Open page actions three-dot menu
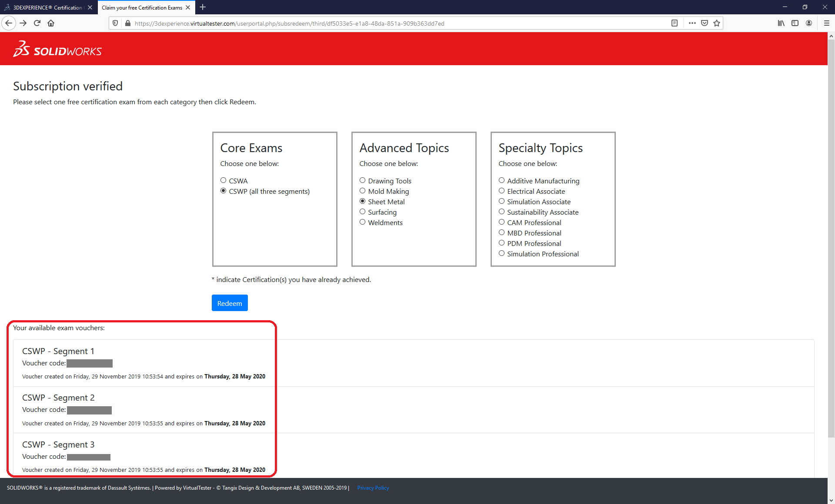The height and width of the screenshot is (504, 835). click(x=692, y=23)
